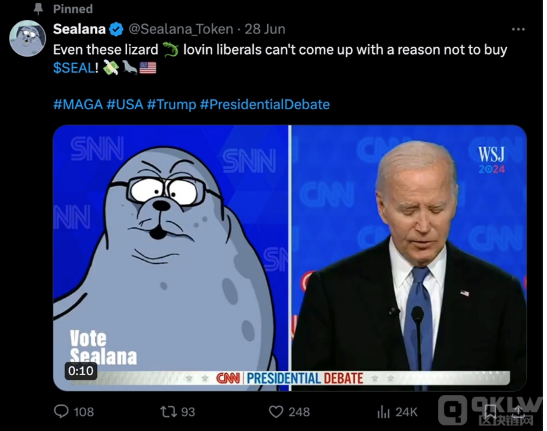Screen dimensions: 547x431
Task: Open the $SEAL cashtag link
Action: [74, 68]
